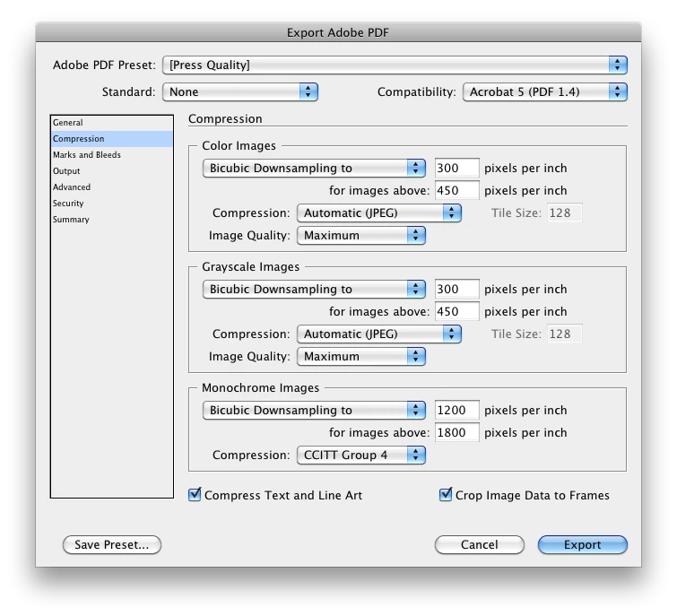
Task: Click the Cancel button
Action: pos(480,545)
